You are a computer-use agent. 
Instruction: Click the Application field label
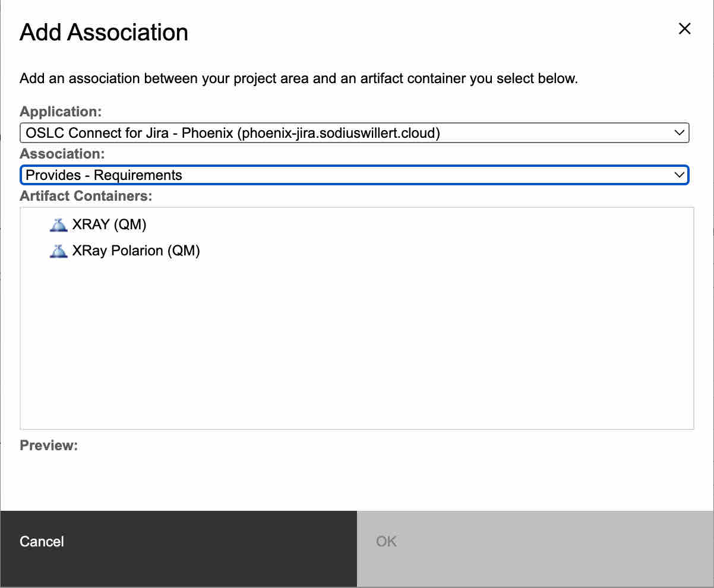(x=61, y=112)
